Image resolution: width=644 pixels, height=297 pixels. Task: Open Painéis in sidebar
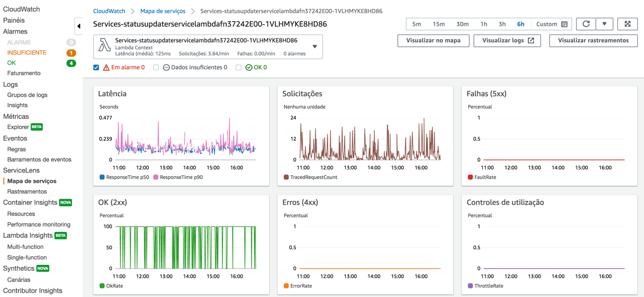pos(14,21)
